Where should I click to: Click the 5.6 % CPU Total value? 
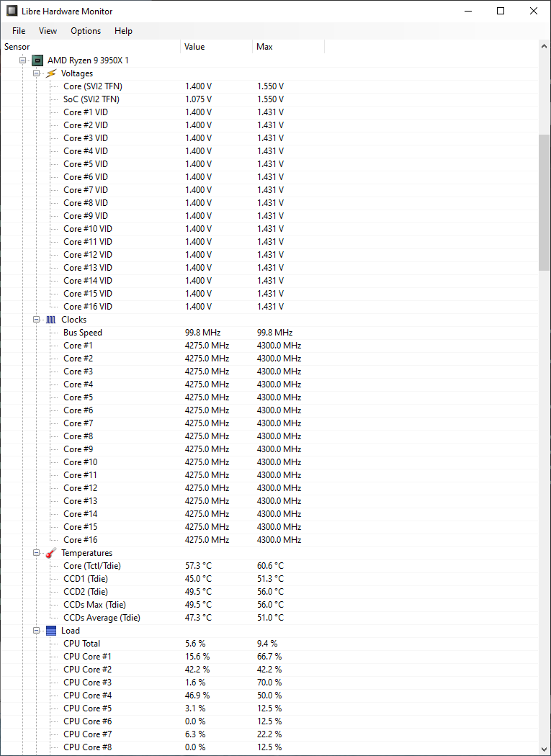(x=195, y=644)
